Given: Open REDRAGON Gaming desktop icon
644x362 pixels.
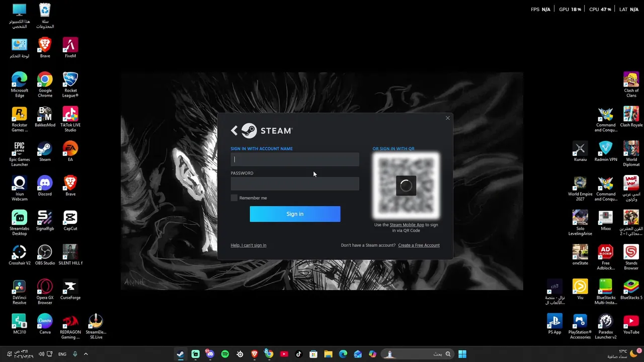Looking at the screenshot, I should (70, 326).
